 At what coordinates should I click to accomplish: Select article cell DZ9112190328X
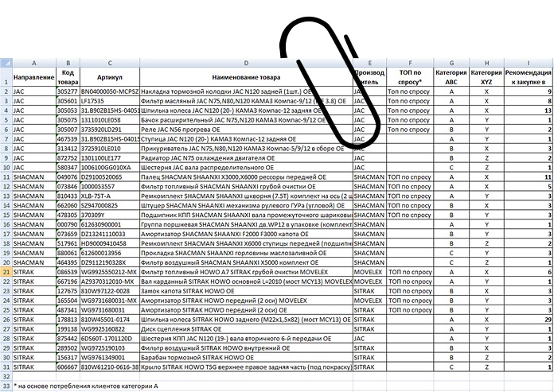tap(110, 263)
